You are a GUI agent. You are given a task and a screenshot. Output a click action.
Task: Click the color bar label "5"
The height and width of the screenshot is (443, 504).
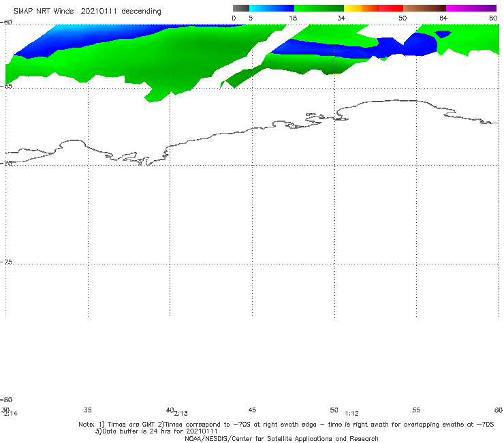(251, 18)
